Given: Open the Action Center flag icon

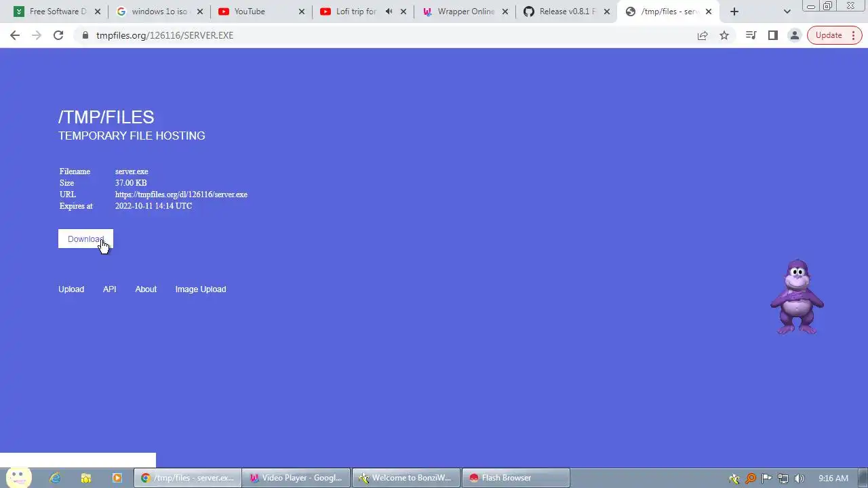Looking at the screenshot, I should pyautogui.click(x=767, y=479).
